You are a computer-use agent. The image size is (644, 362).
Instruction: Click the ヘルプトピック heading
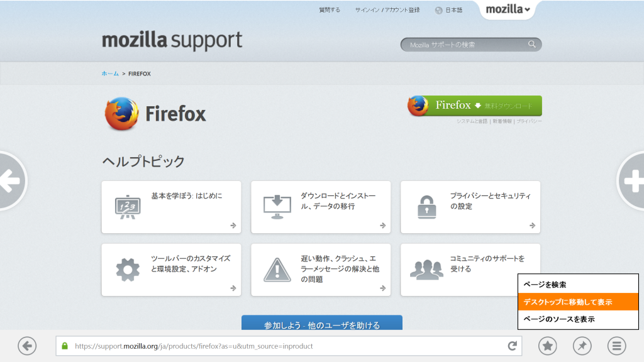point(143,161)
